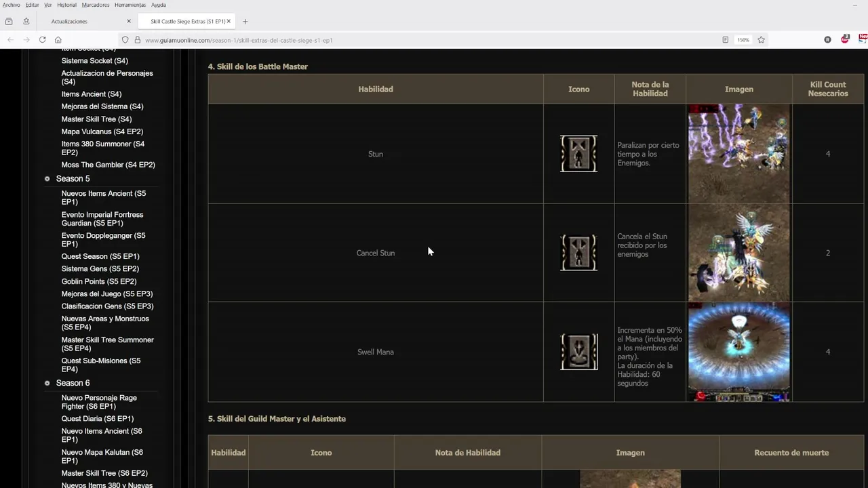
Task: Open the Historial menu
Action: 66,5
